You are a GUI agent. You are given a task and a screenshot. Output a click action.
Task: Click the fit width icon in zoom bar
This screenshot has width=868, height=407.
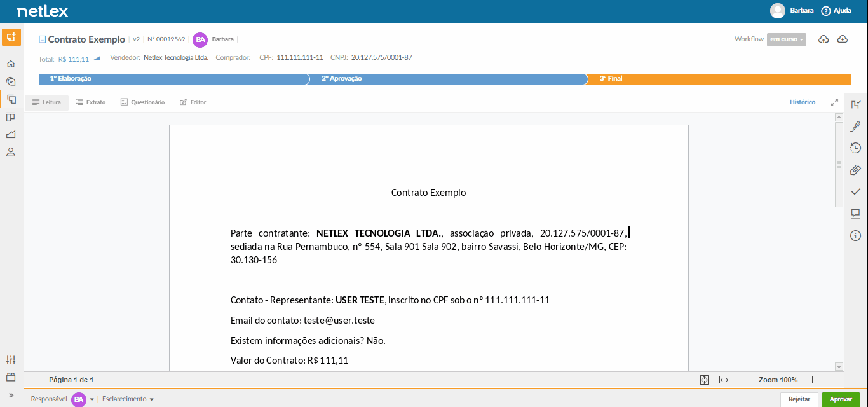click(x=724, y=380)
